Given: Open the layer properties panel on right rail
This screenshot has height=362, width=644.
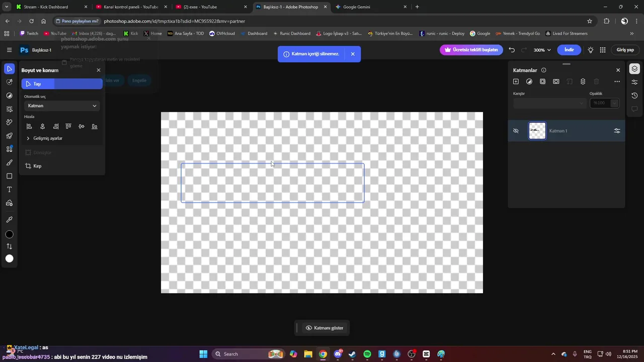Looking at the screenshot, I should point(634,82).
